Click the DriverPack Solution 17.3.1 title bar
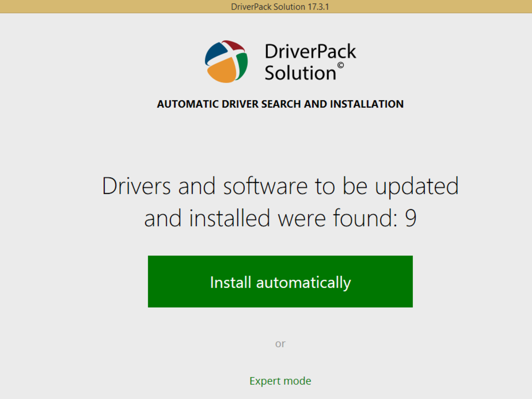 pos(280,7)
